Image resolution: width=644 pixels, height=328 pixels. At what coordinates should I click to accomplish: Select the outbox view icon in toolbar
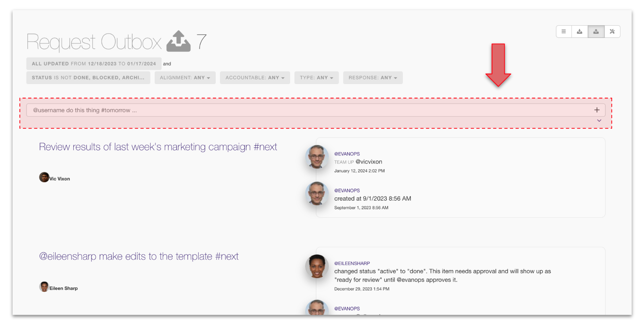click(596, 32)
